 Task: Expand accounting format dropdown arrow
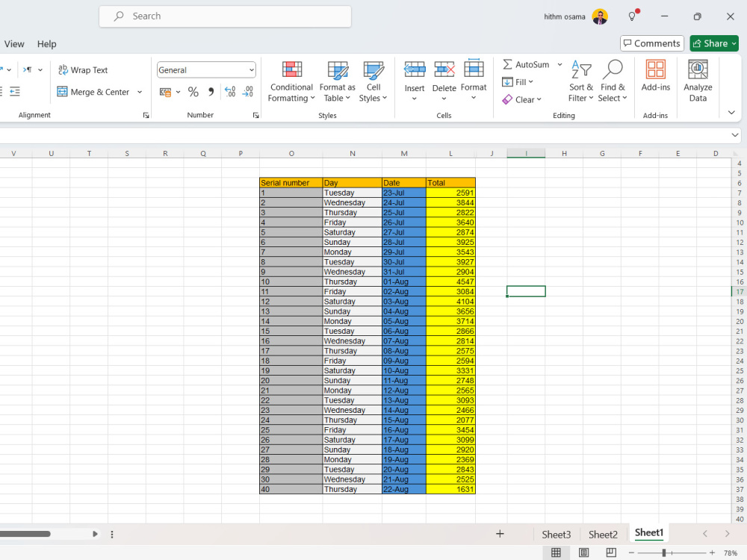click(179, 92)
